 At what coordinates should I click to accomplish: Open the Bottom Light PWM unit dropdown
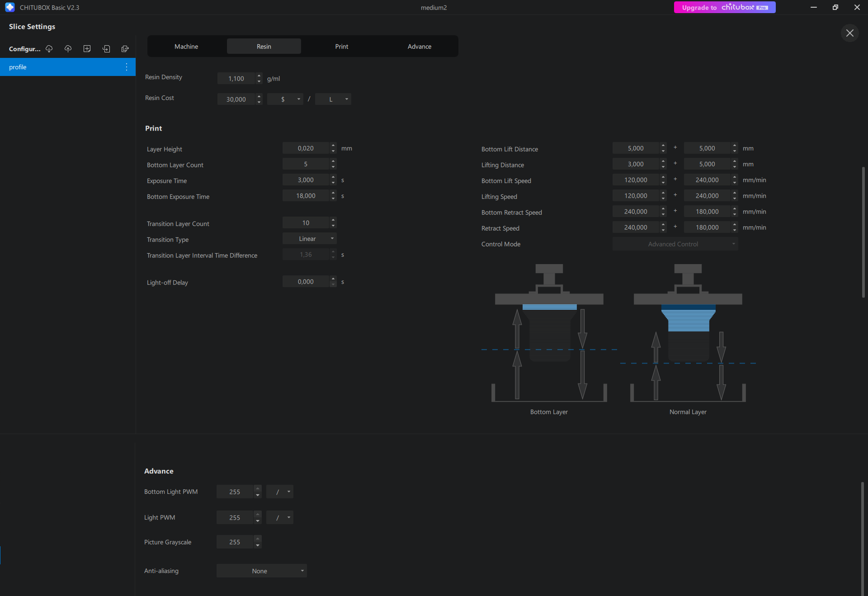pos(280,492)
